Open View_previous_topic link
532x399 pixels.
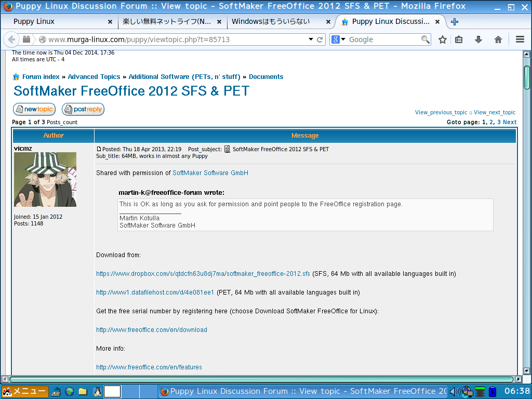441,112
